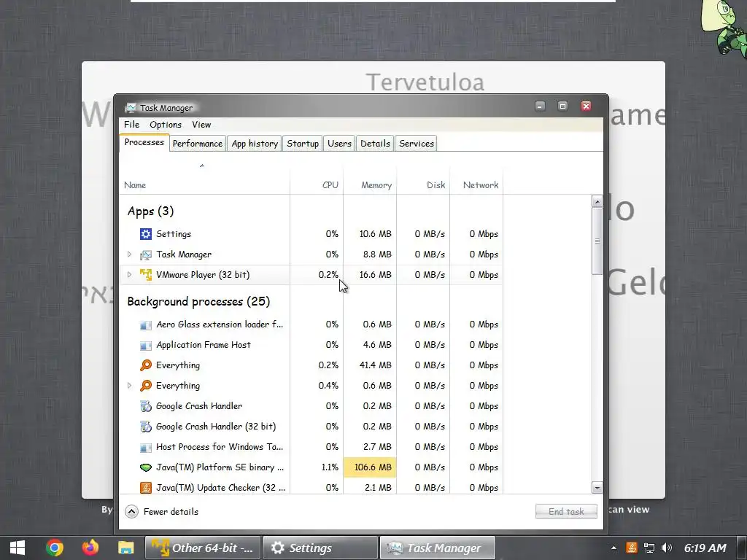
Task: Expand the VMware Player process group
Action: [x=129, y=275]
